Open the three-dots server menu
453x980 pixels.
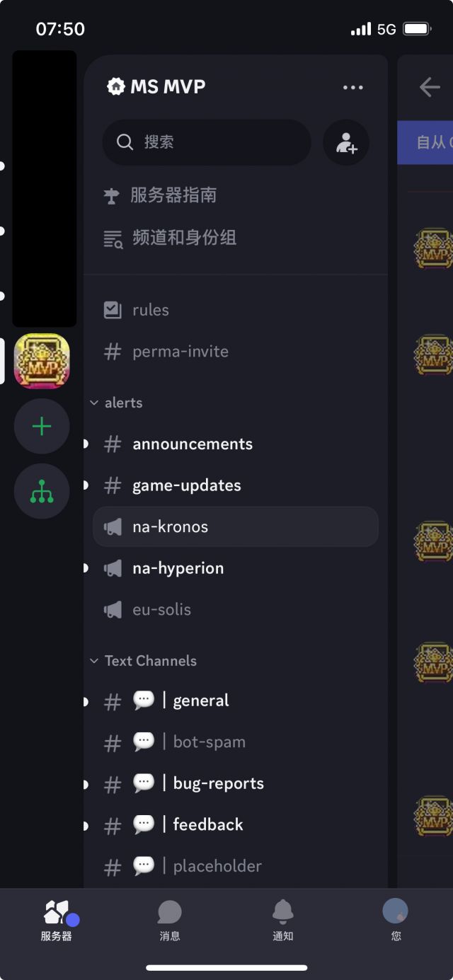pos(352,88)
